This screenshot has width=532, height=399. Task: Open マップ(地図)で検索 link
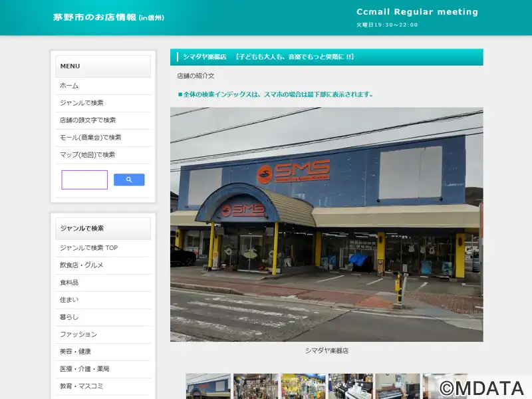87,155
